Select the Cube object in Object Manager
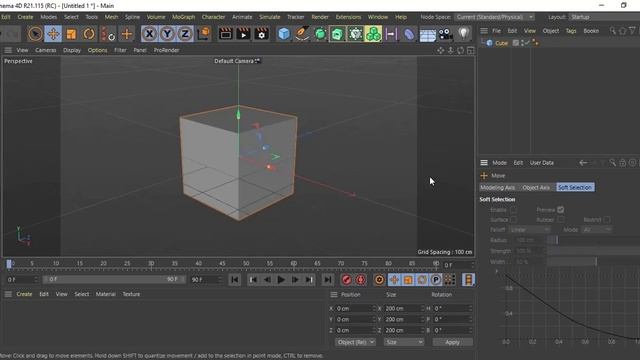The height and width of the screenshot is (360, 640). tap(502, 43)
